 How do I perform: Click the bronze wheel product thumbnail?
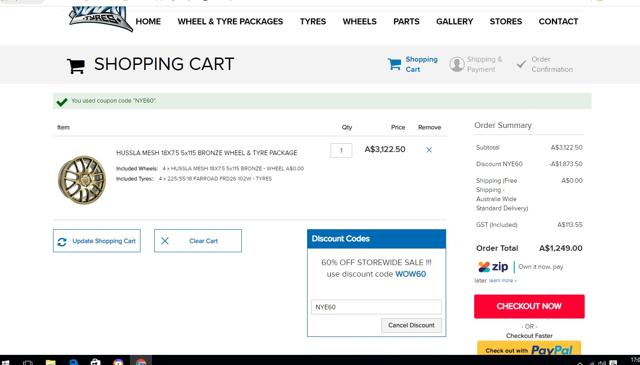(82, 180)
